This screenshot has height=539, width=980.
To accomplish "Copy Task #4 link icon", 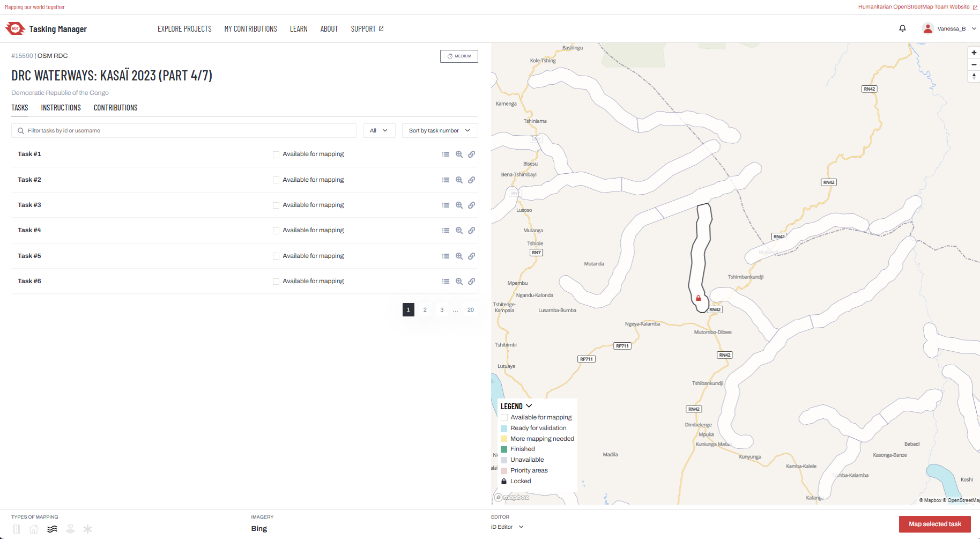I will 471,231.
